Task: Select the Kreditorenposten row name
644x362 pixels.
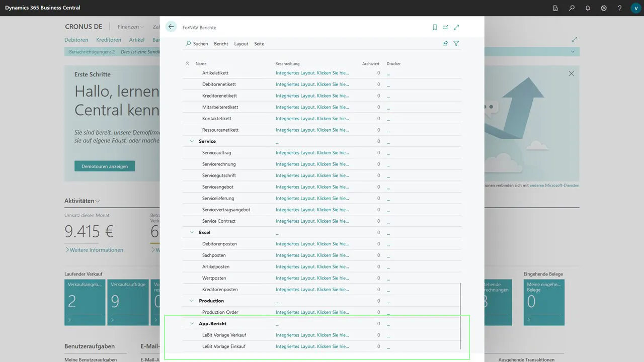Action: [x=220, y=290]
